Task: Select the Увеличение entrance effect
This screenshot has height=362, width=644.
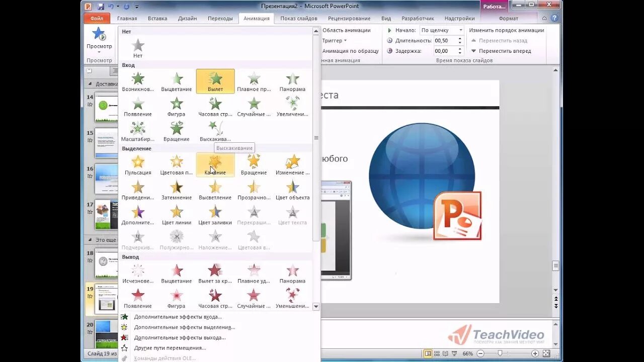Action: pyautogui.click(x=292, y=107)
